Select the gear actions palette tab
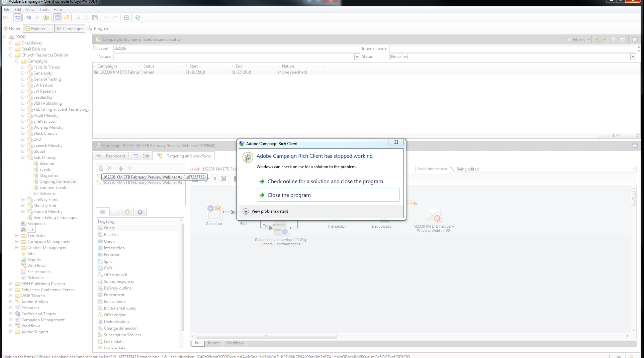Viewport: 644px width, 358px height. 140,212
